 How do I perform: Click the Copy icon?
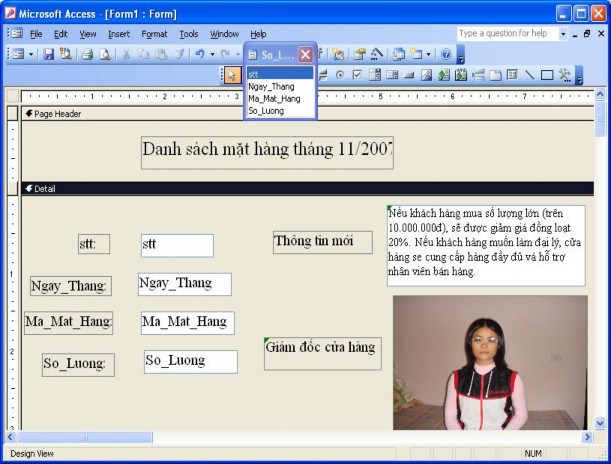[x=144, y=54]
